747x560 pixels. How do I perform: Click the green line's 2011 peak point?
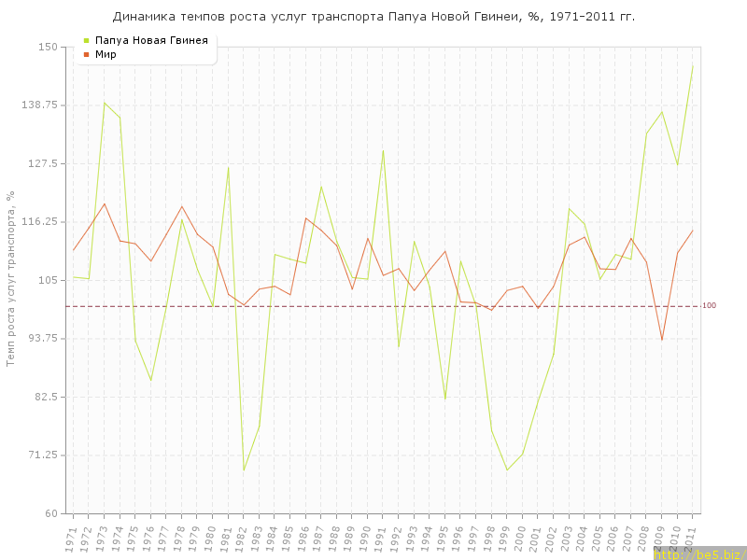coord(693,64)
